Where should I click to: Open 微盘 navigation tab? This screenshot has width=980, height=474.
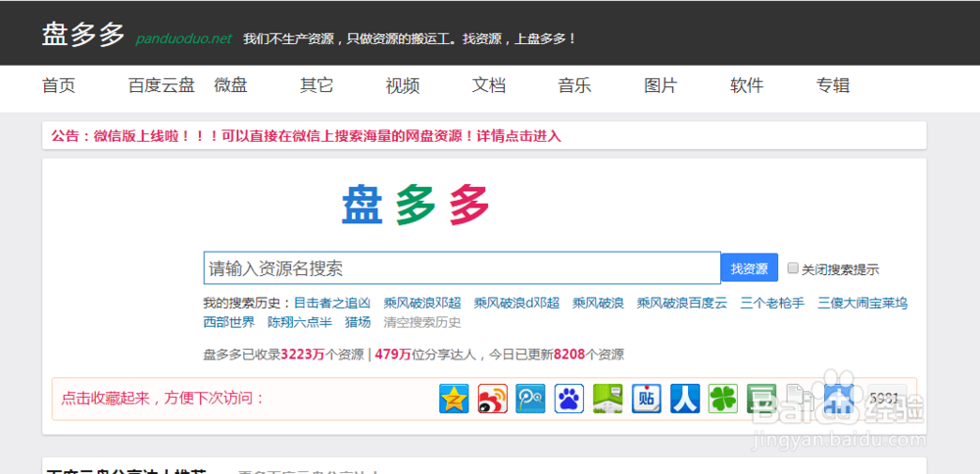(x=230, y=85)
